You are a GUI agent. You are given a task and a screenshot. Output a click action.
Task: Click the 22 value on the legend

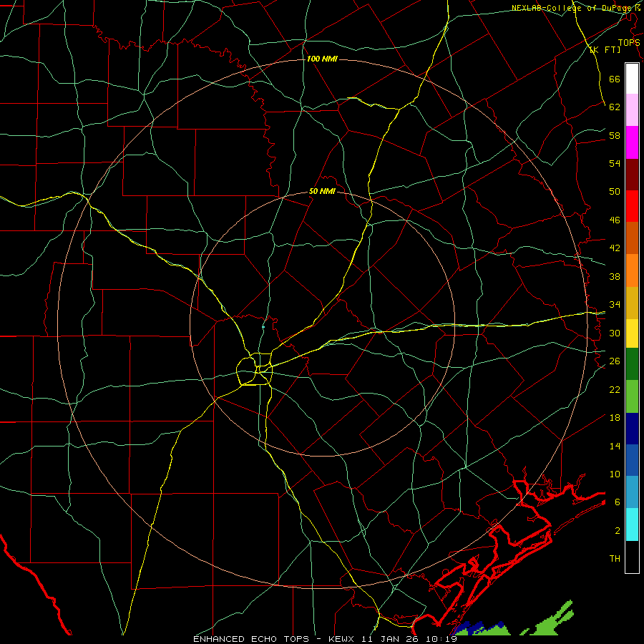point(615,389)
